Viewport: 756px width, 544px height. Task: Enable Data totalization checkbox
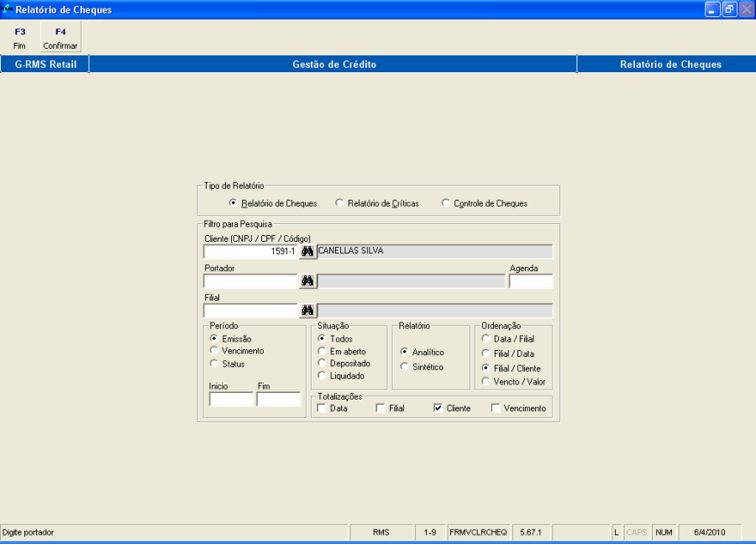[322, 408]
